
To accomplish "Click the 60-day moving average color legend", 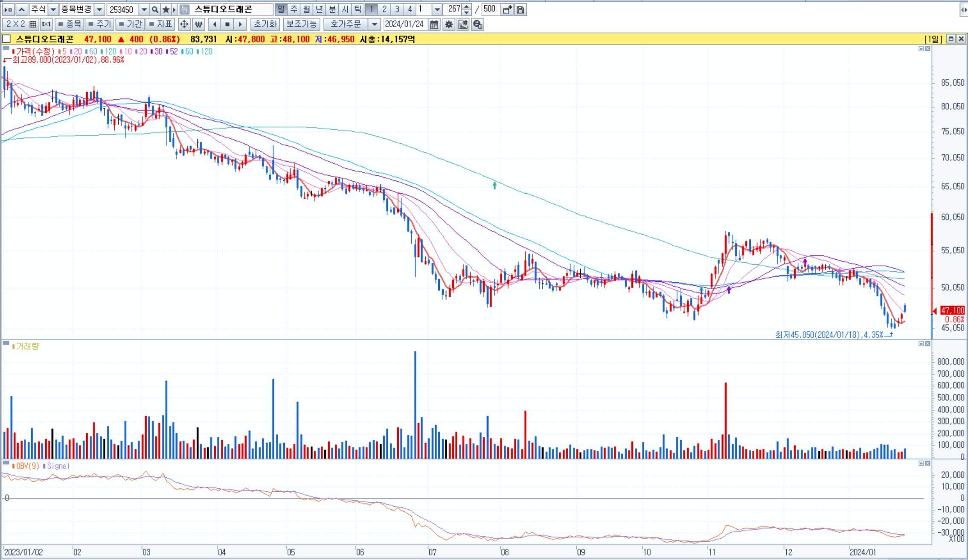I will (x=91, y=51).
